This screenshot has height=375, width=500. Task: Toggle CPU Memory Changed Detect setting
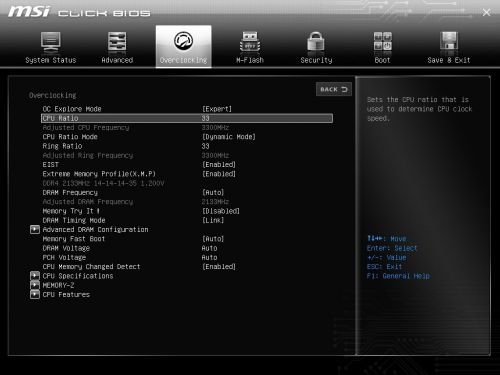pos(219,267)
